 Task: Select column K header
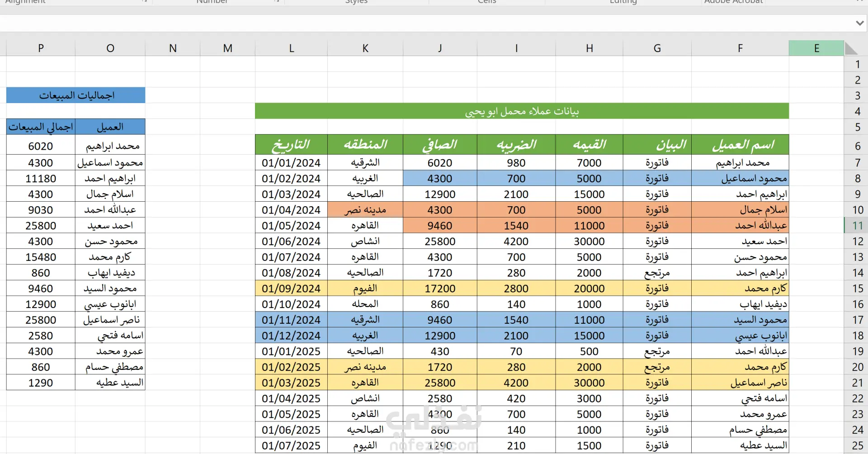point(365,48)
